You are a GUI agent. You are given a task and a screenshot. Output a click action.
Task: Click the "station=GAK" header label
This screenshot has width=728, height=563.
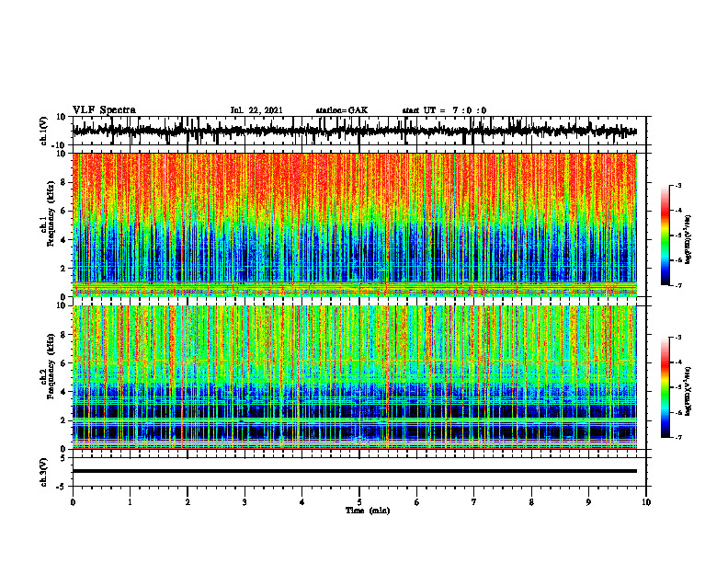[x=342, y=110]
